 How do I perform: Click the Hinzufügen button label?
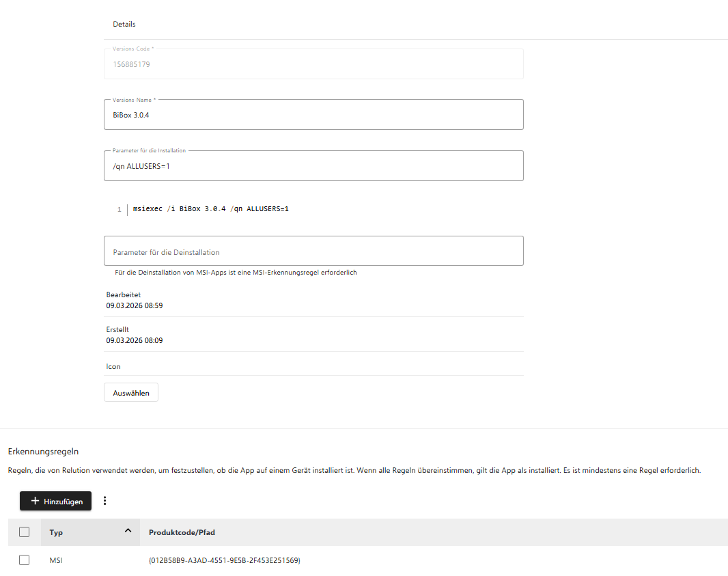tap(64, 502)
